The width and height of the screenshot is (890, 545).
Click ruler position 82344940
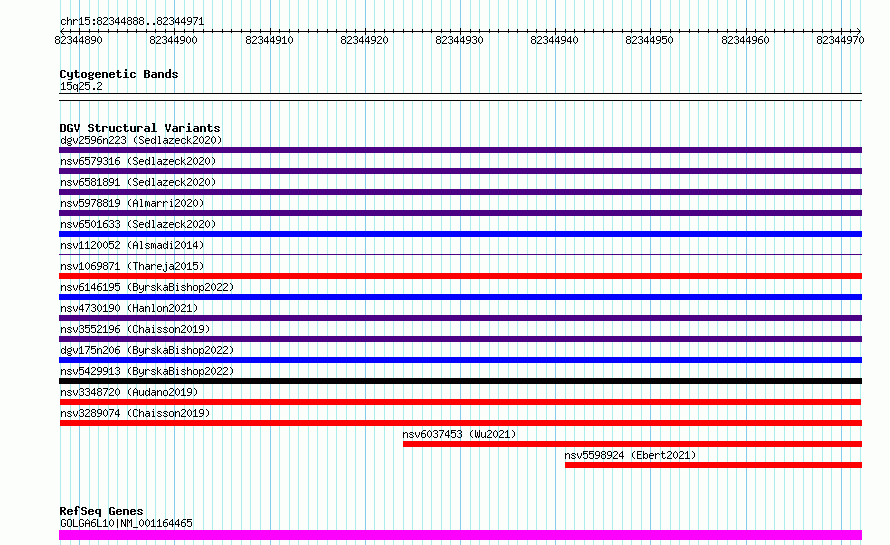pos(554,40)
